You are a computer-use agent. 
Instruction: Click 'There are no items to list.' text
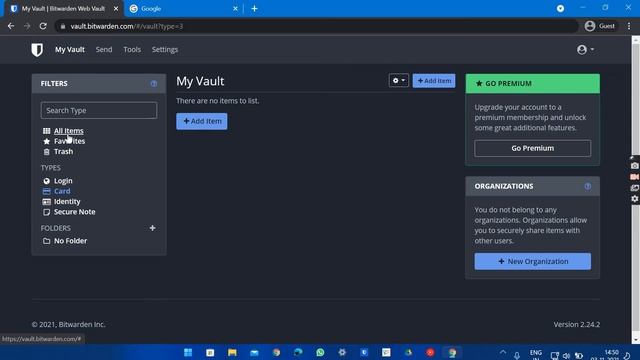pos(218,101)
